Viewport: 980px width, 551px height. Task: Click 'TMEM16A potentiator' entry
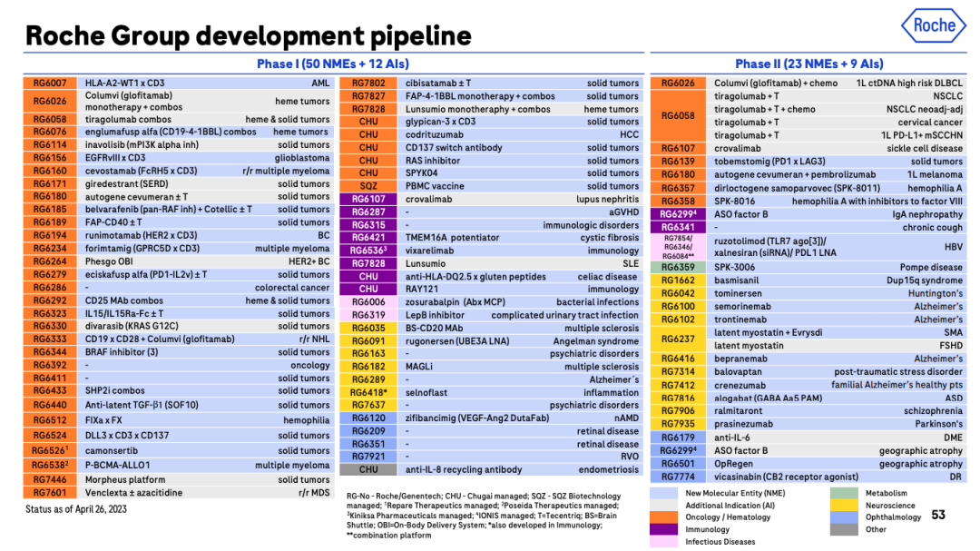(453, 238)
